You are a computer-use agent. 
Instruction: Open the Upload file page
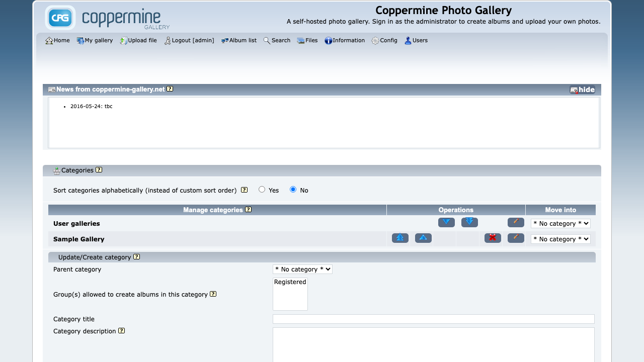[x=138, y=40]
